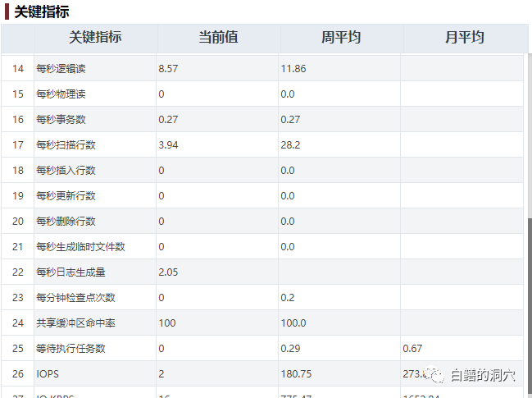The image size is (532, 398).
Task: Click the 关键指标 column header
Action: [x=95, y=38]
